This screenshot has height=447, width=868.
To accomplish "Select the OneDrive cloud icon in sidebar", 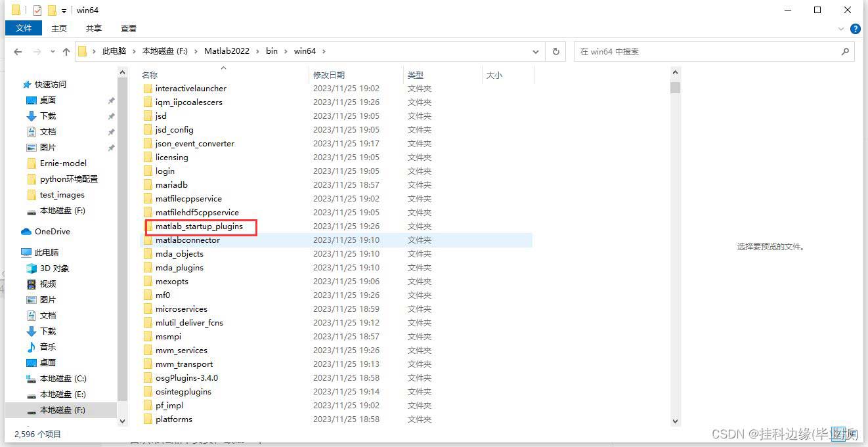I will click(x=26, y=232).
